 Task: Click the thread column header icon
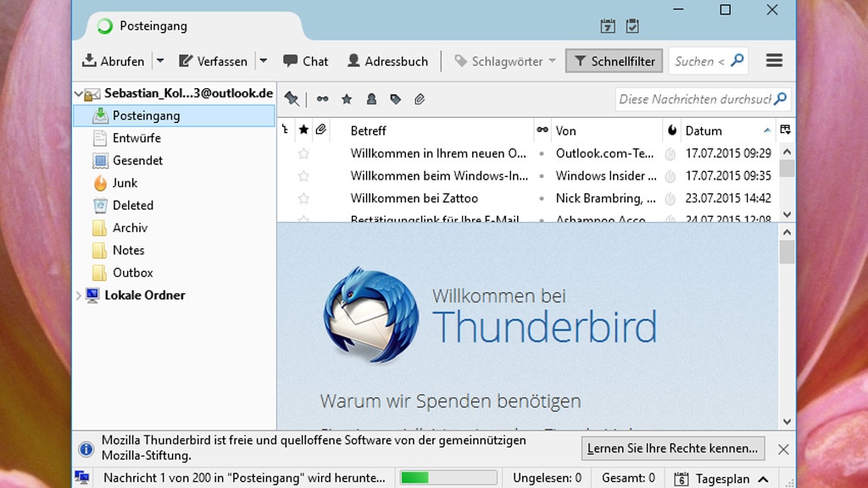[x=286, y=130]
